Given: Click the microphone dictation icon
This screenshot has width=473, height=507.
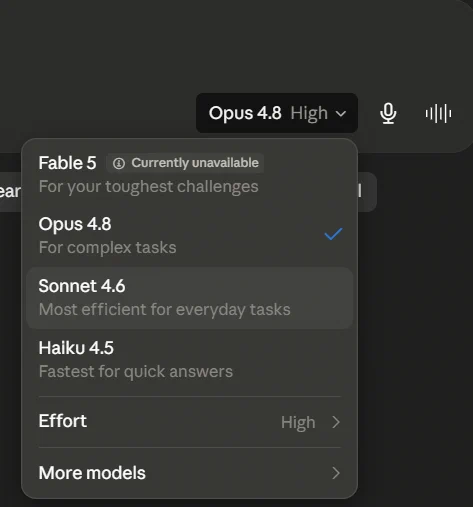Looking at the screenshot, I should (x=388, y=113).
